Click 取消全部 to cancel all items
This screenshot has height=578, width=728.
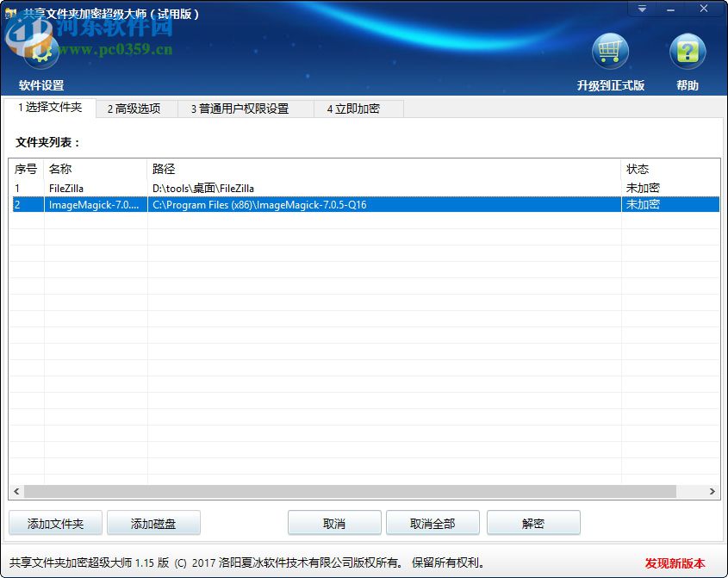(x=432, y=522)
